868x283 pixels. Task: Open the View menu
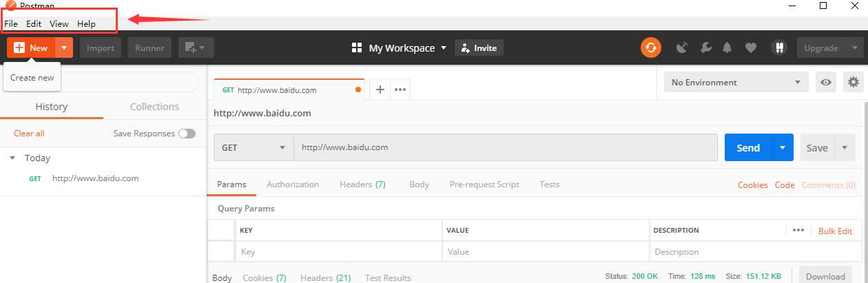pos(59,23)
